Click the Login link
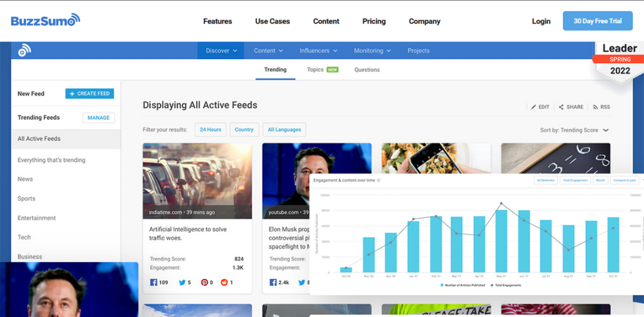The width and height of the screenshot is (644, 317). 541,21
